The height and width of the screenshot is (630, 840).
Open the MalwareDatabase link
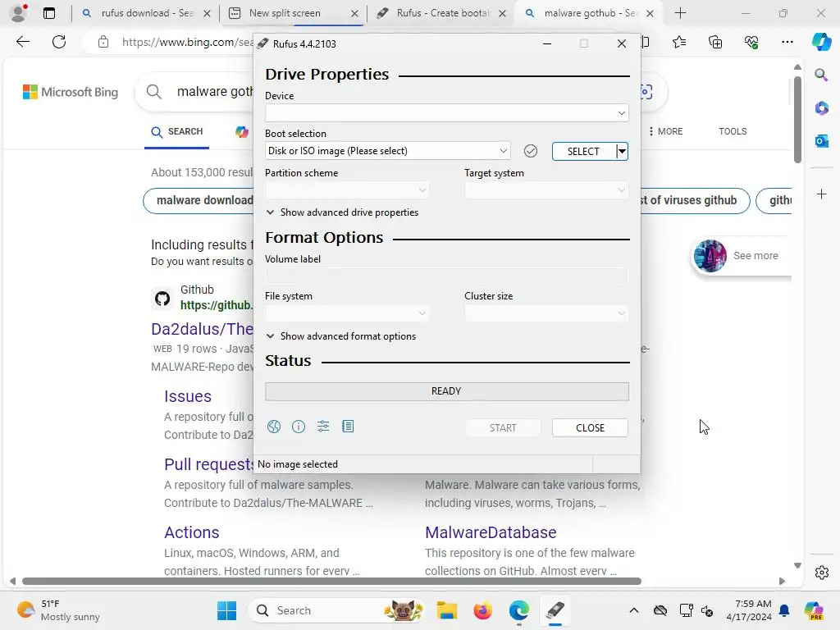click(x=491, y=532)
